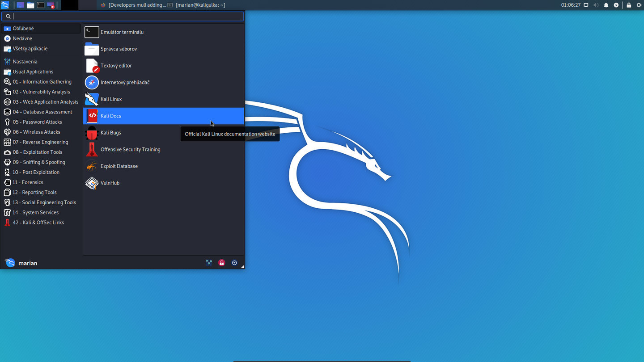Select Obľúbené favorites category

(41, 29)
